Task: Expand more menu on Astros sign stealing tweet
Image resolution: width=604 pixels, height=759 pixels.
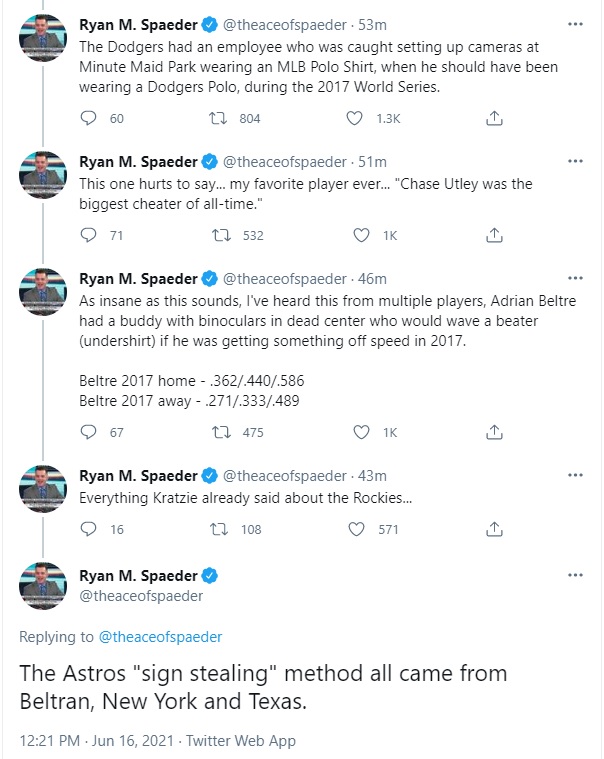Action: [575, 576]
